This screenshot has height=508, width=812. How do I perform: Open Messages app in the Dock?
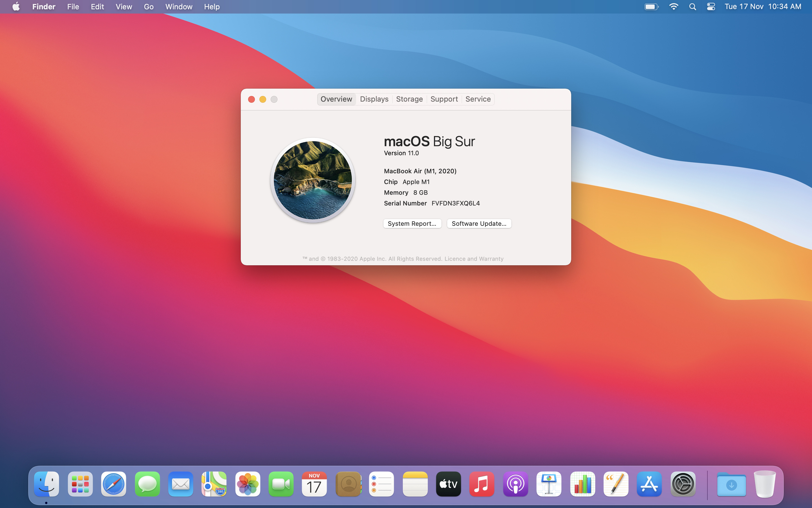tap(147, 484)
